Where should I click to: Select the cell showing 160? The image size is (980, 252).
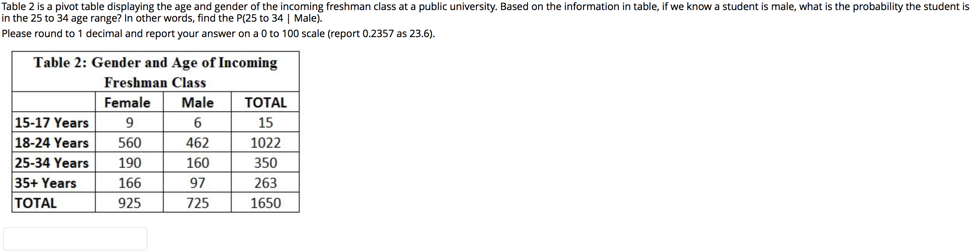click(x=198, y=163)
